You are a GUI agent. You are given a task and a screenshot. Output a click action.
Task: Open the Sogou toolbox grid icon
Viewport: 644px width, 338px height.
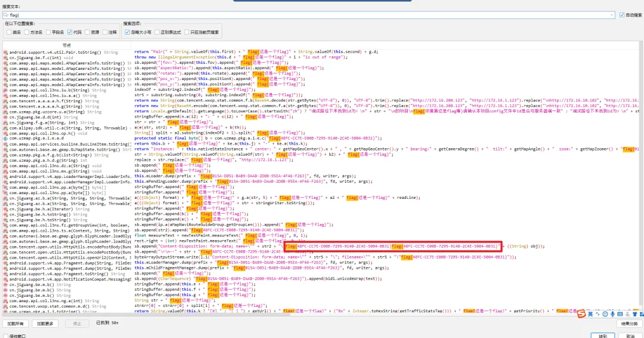point(642,314)
